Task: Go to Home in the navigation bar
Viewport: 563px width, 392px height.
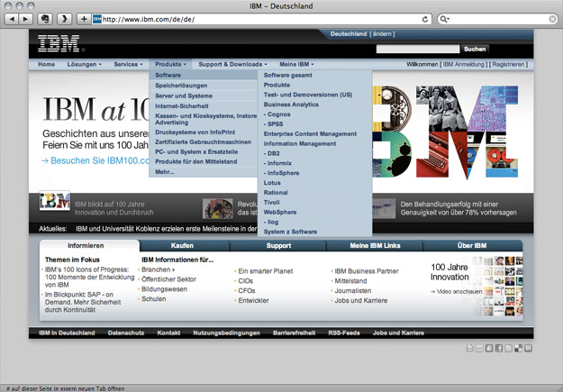Action: (x=46, y=64)
